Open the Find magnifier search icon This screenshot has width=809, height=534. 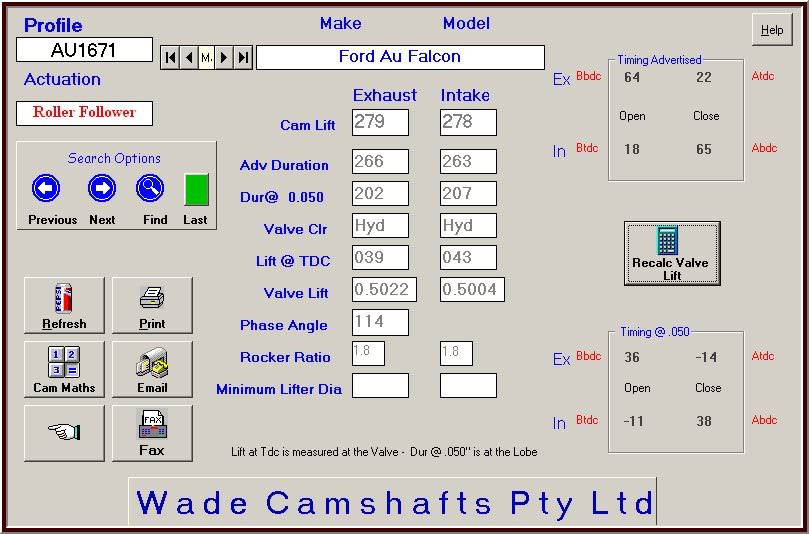click(150, 188)
